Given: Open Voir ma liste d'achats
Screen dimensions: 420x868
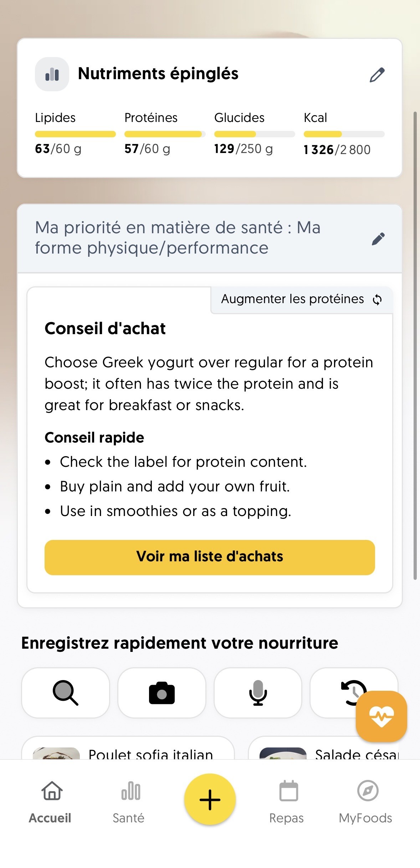Looking at the screenshot, I should (x=210, y=557).
